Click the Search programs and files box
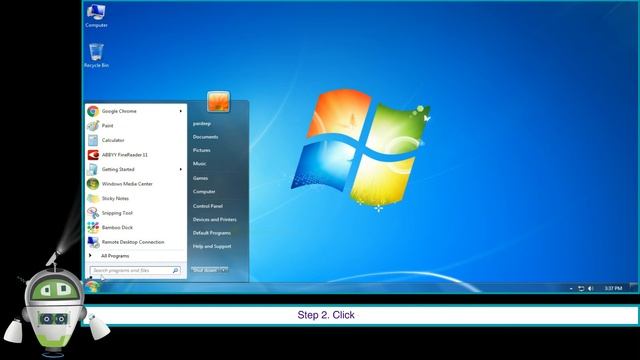Screen dimensions: 640x360 pyautogui.click(x=135, y=270)
